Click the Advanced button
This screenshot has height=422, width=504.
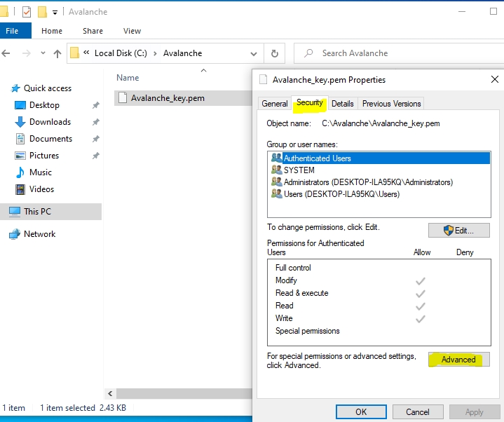pyautogui.click(x=458, y=360)
